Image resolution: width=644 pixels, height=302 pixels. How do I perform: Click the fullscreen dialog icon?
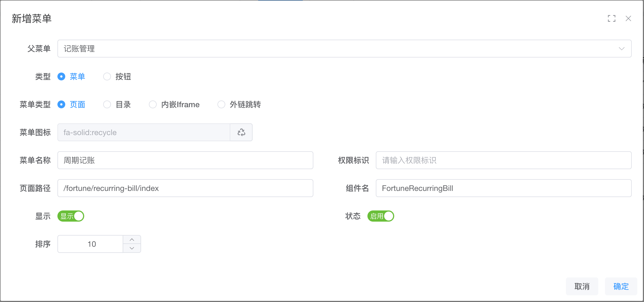pos(611,18)
